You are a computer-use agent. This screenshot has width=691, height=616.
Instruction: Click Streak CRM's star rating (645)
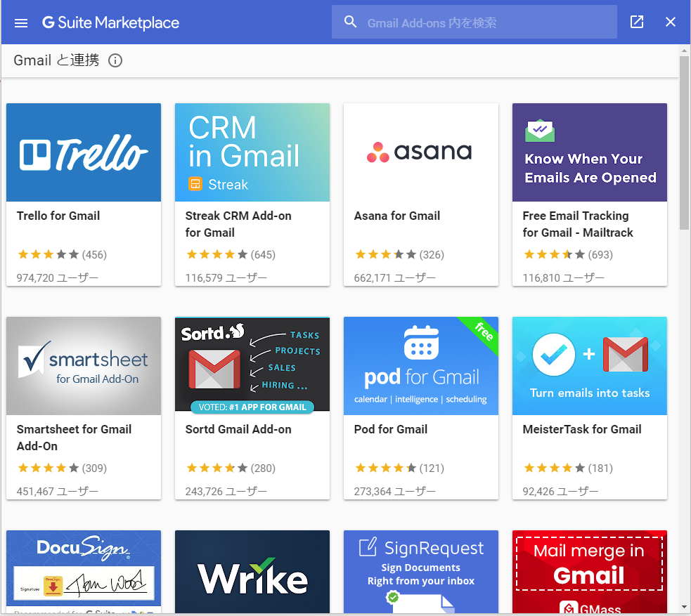[231, 254]
